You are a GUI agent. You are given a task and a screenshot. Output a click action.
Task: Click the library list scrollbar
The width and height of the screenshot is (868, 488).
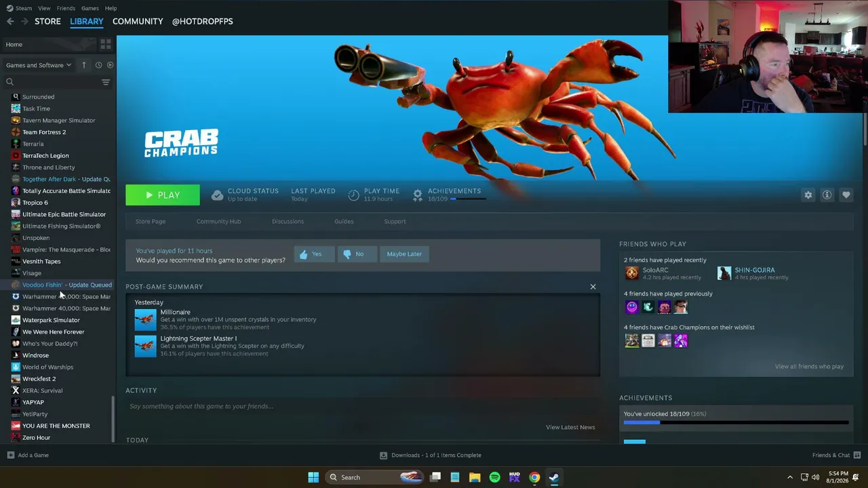pos(113,418)
